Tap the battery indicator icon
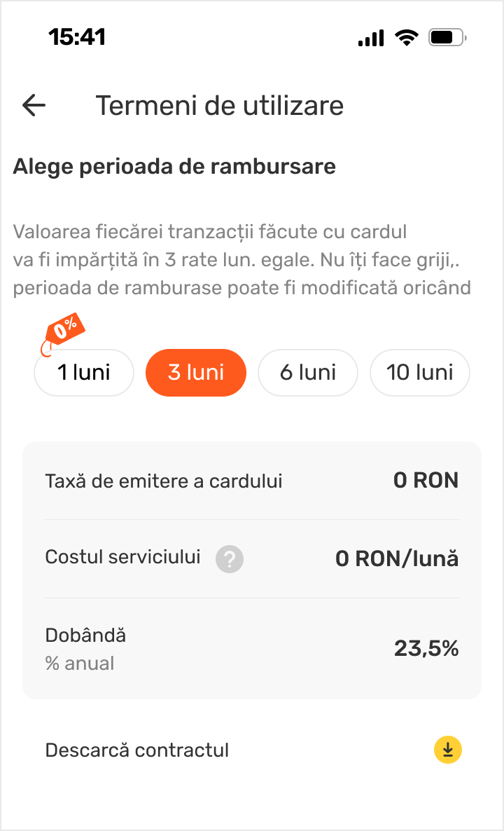The width and height of the screenshot is (504, 831). (447, 38)
